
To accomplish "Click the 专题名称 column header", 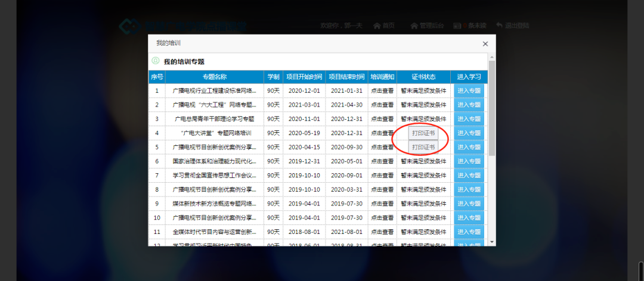I will [215, 77].
